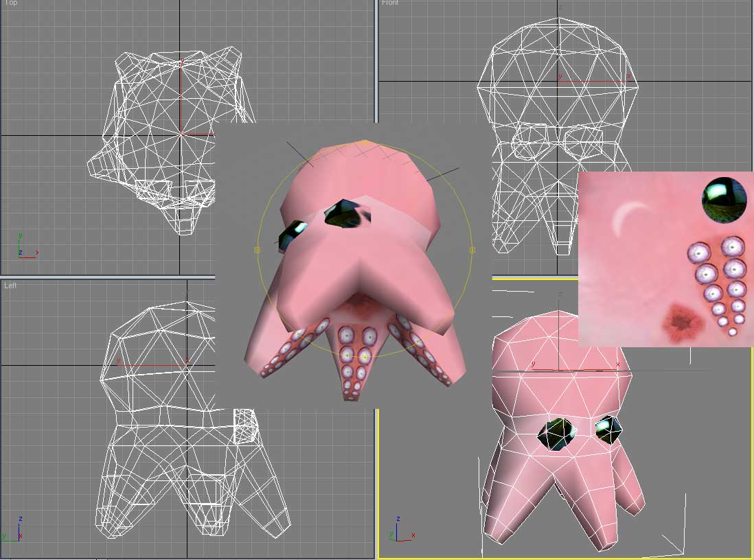Viewport: 754px width, 560px height.
Task: Click the bottom arc rotate handle square
Action: point(365,357)
